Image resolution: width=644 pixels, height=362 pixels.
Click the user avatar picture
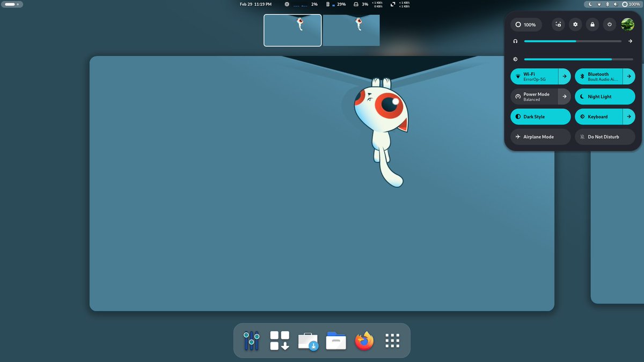coord(627,25)
